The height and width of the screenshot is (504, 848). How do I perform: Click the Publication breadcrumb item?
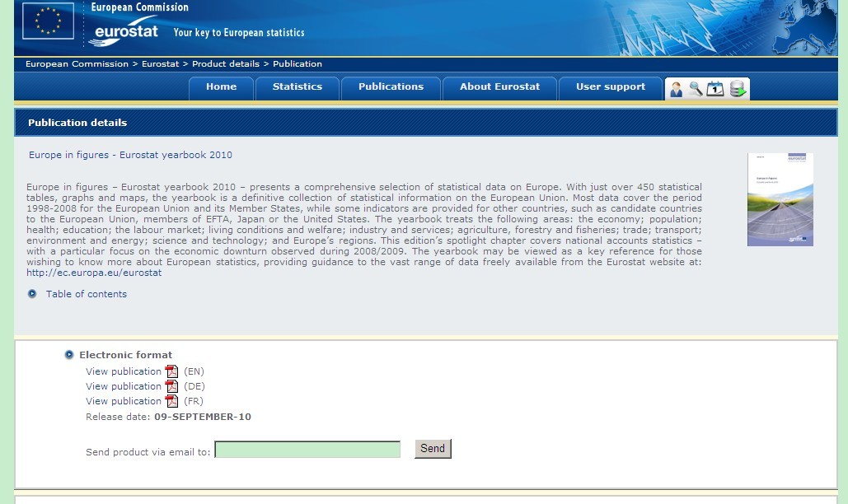pos(298,63)
